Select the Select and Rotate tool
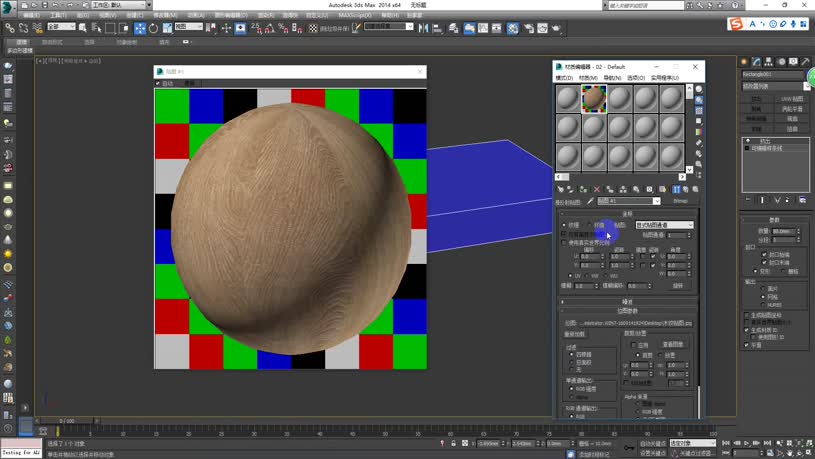The image size is (815, 459). tap(153, 28)
